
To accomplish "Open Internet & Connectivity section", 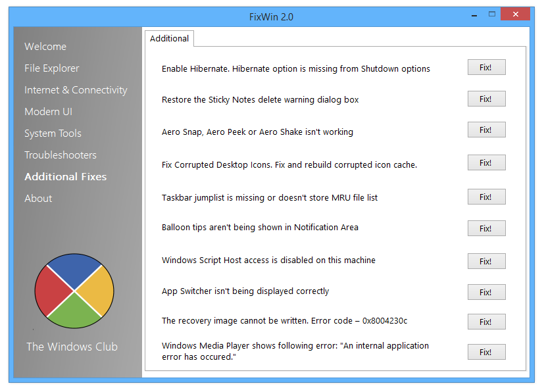I will (x=76, y=90).
